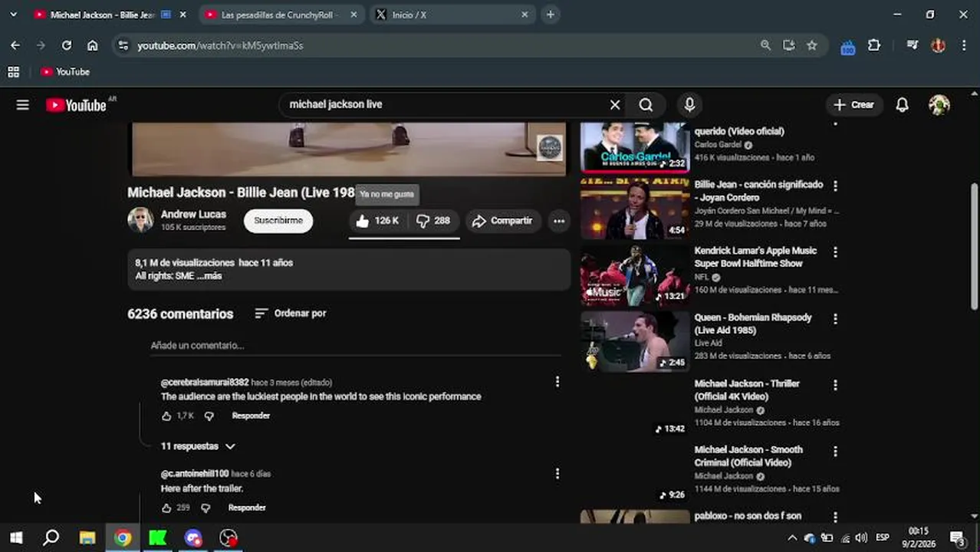Screen dimensions: 980x552
Task: Start voice search with microphone
Action: [689, 105]
